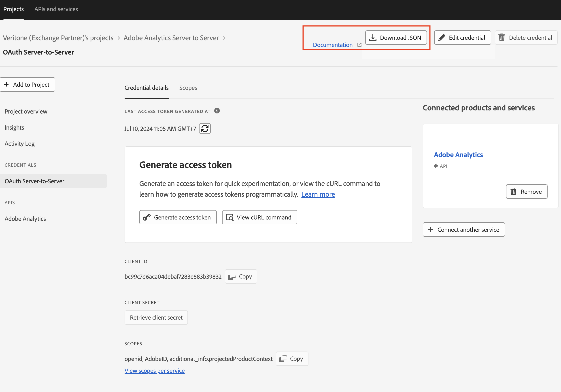Screen dimensions: 561x392
Task: Click View scopes per service link
Action: [154, 371]
